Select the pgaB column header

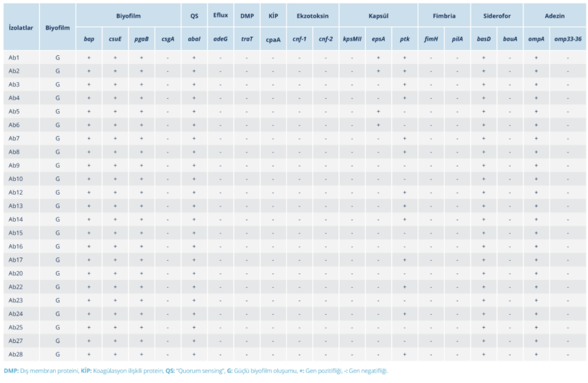pos(141,39)
